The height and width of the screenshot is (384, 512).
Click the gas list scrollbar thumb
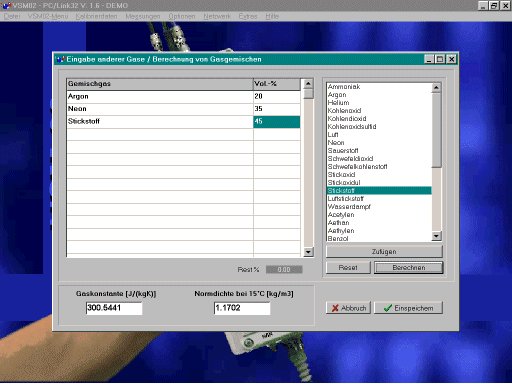tap(436, 130)
